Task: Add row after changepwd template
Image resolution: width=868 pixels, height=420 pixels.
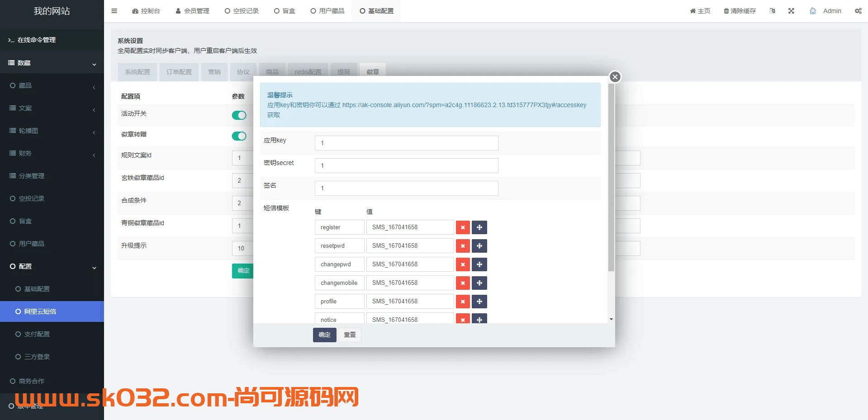Action: 479,264
